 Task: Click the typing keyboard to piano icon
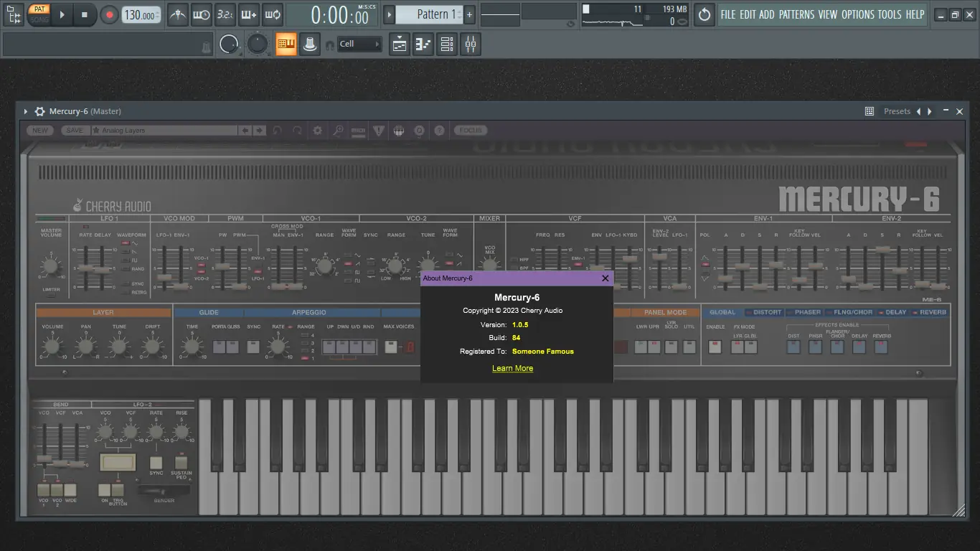[286, 44]
